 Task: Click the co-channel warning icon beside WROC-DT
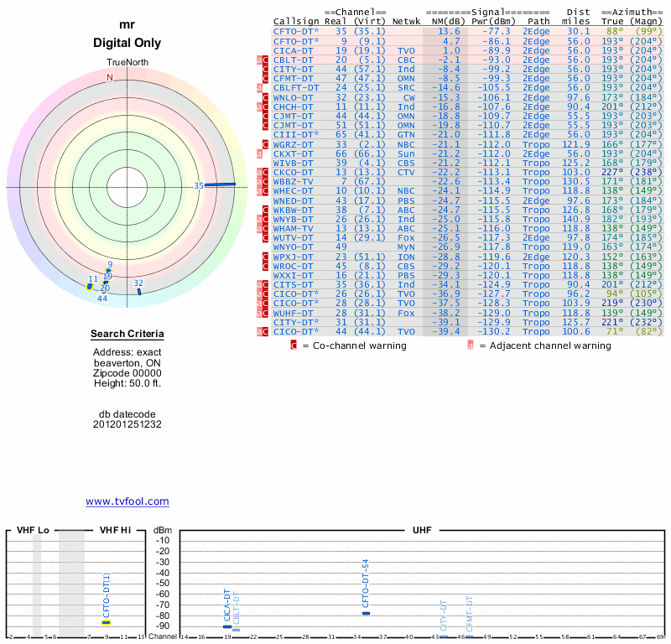[x=264, y=266]
